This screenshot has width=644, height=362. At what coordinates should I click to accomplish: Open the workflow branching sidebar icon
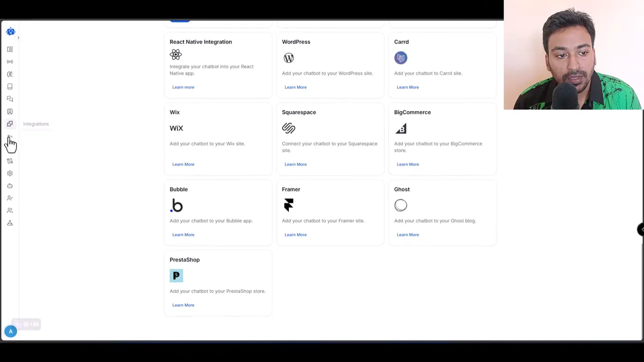pos(10,161)
